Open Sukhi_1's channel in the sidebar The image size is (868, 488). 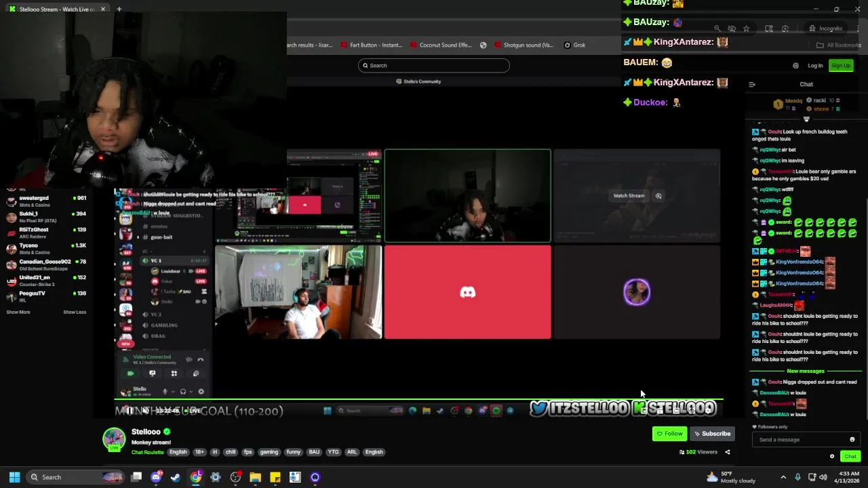point(46,217)
